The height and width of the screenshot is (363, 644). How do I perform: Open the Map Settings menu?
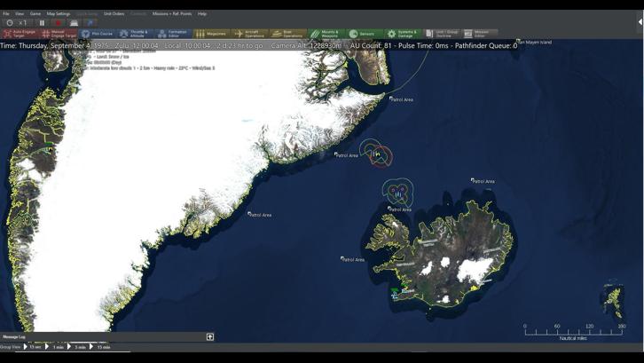click(x=59, y=13)
